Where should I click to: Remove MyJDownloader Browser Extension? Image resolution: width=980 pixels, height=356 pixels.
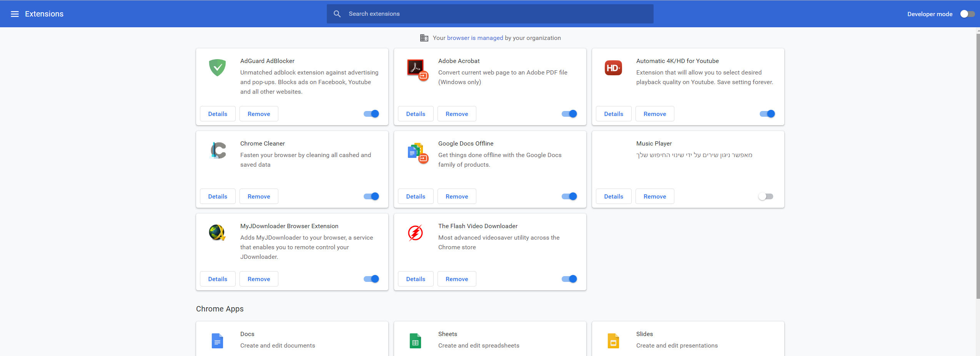click(x=259, y=279)
